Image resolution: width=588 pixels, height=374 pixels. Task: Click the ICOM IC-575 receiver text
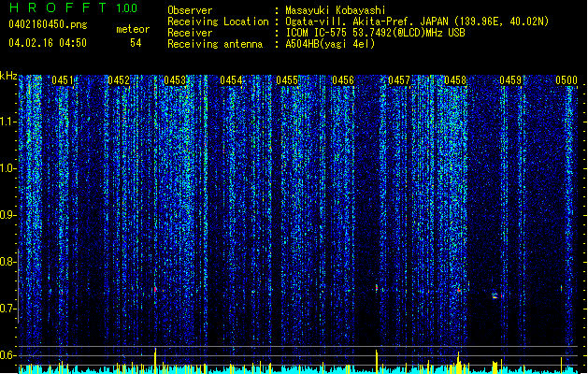click(x=375, y=33)
